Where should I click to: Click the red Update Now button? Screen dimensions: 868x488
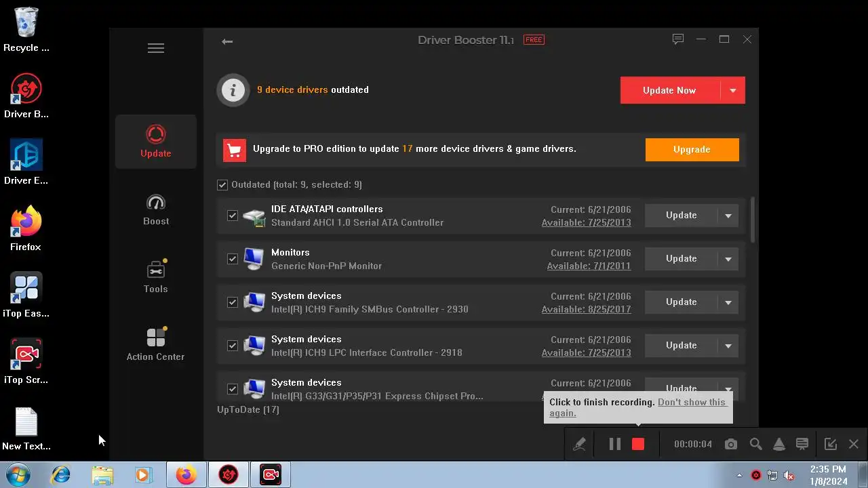[670, 90]
